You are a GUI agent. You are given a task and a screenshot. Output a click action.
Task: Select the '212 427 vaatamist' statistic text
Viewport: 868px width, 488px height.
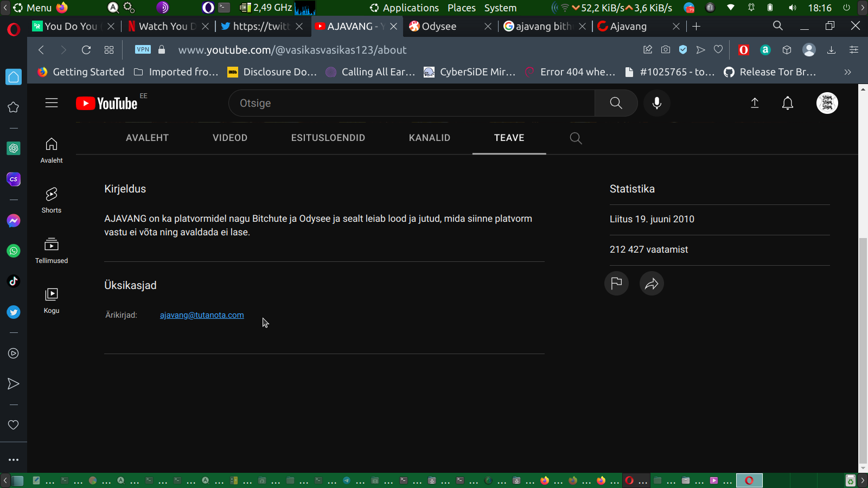click(649, 249)
